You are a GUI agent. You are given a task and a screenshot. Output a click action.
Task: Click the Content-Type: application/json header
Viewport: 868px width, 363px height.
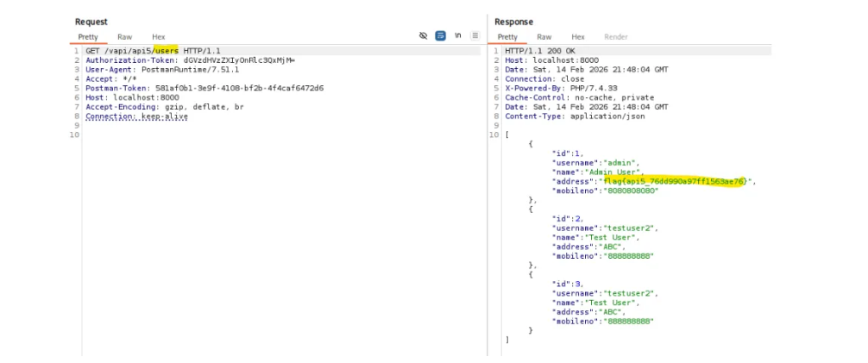[x=575, y=116]
